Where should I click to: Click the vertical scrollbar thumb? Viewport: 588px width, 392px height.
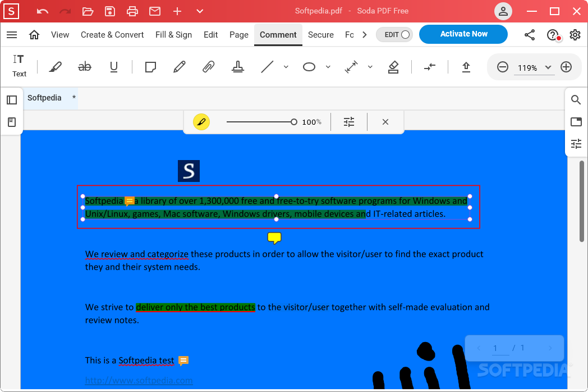click(x=582, y=201)
